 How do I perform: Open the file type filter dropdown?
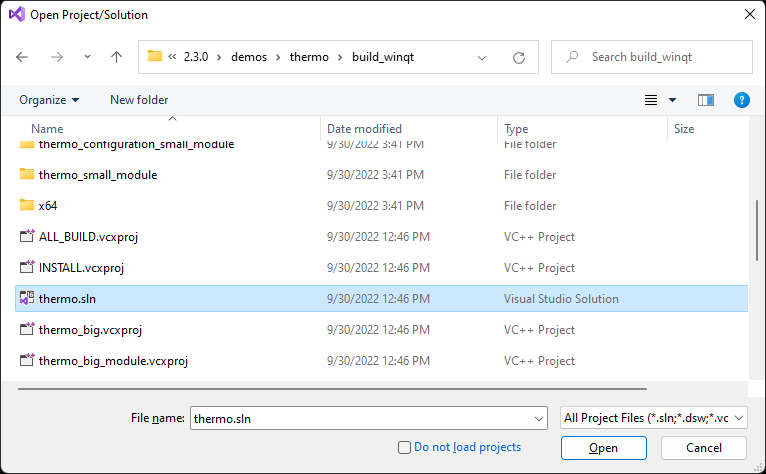click(654, 418)
